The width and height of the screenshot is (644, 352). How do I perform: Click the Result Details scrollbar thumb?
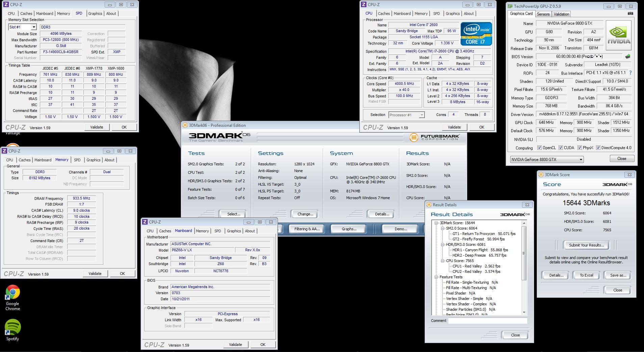(524, 253)
